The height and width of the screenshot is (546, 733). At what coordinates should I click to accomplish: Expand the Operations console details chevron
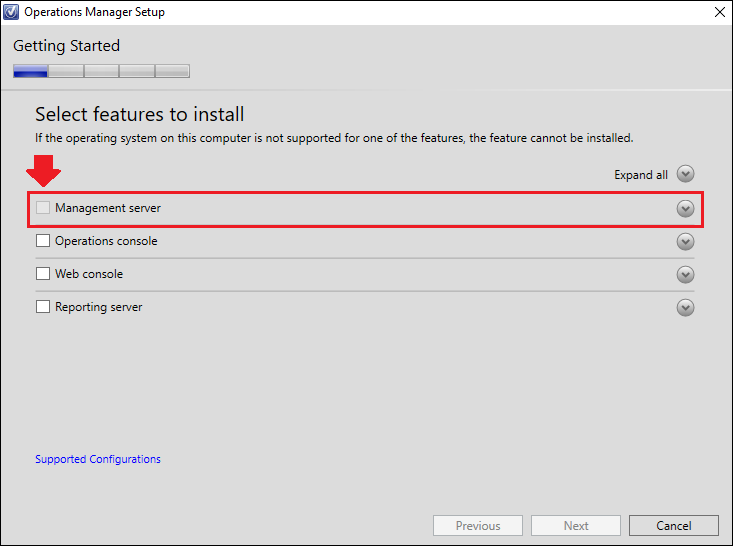[x=685, y=242]
